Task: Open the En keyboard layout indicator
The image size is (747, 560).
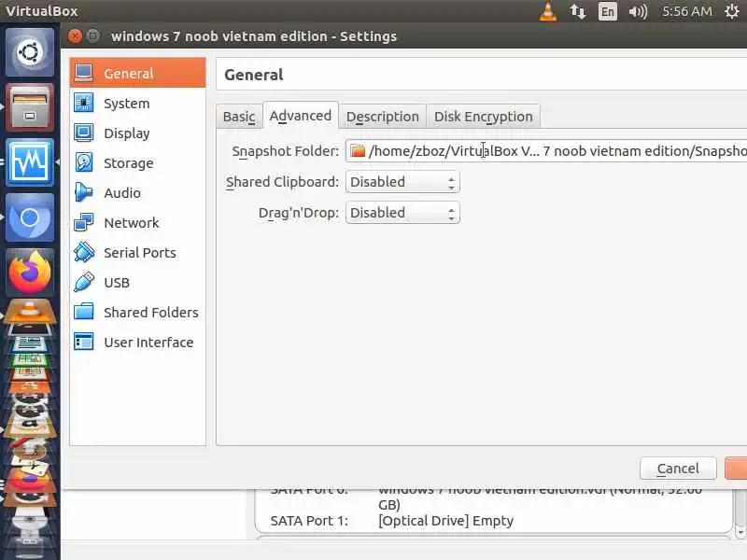Action: [608, 11]
